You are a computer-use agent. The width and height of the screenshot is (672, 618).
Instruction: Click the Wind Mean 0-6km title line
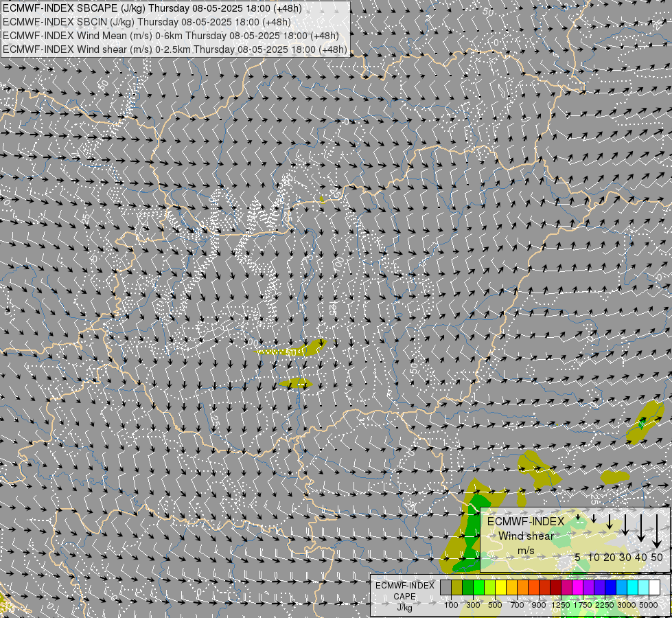[171, 36]
